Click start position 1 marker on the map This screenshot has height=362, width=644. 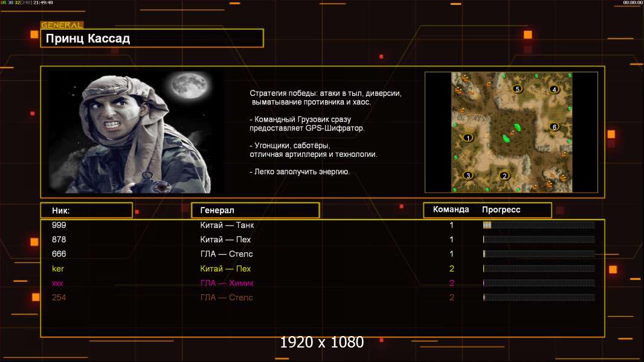(468, 138)
